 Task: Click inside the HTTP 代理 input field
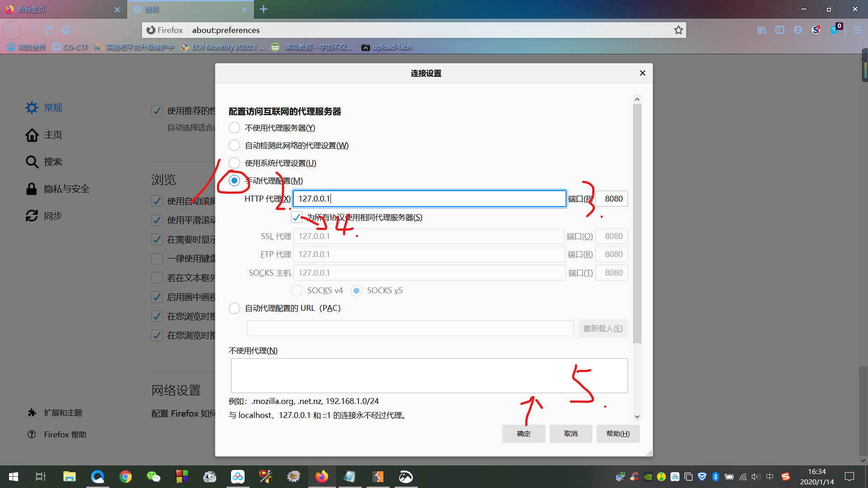click(x=429, y=198)
